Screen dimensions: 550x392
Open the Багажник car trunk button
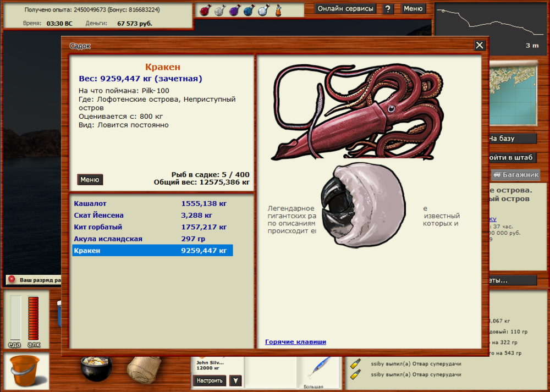click(x=516, y=175)
